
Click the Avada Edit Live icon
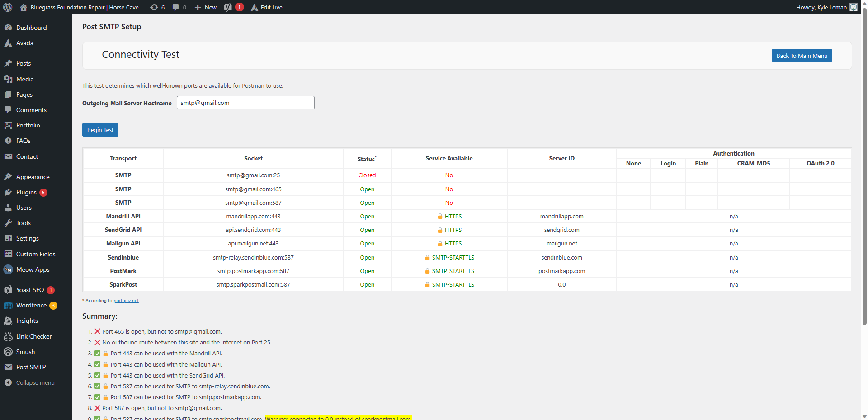[255, 7]
